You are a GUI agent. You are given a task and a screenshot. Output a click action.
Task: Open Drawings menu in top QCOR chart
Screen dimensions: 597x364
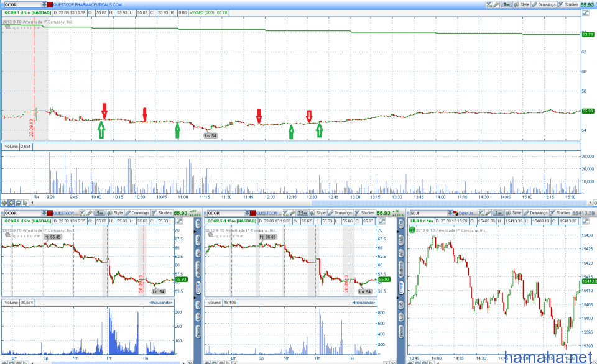(544, 4)
